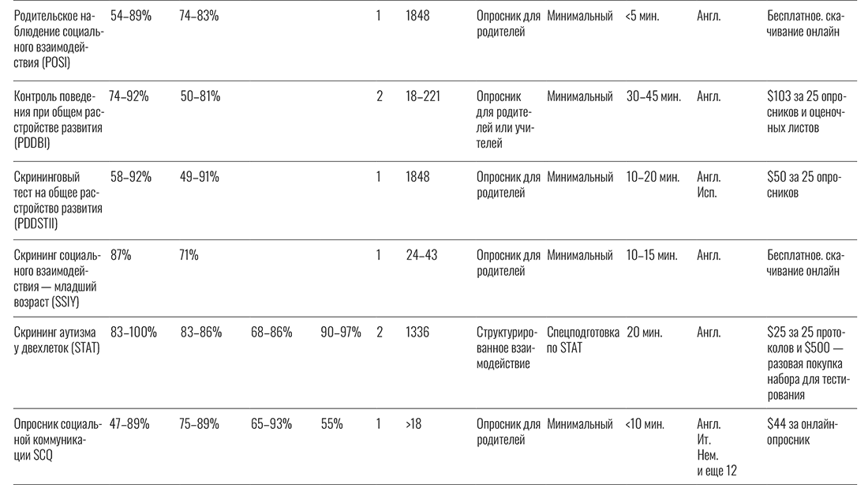Screen dimensions: 868x485
Task: Select the 1336 cell in STAT row
Action: [417, 333]
